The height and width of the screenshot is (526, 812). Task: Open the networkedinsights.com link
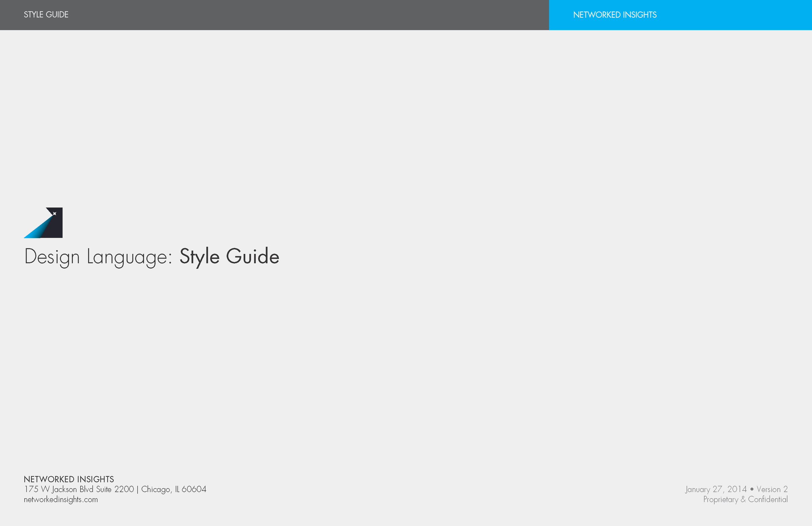61,499
